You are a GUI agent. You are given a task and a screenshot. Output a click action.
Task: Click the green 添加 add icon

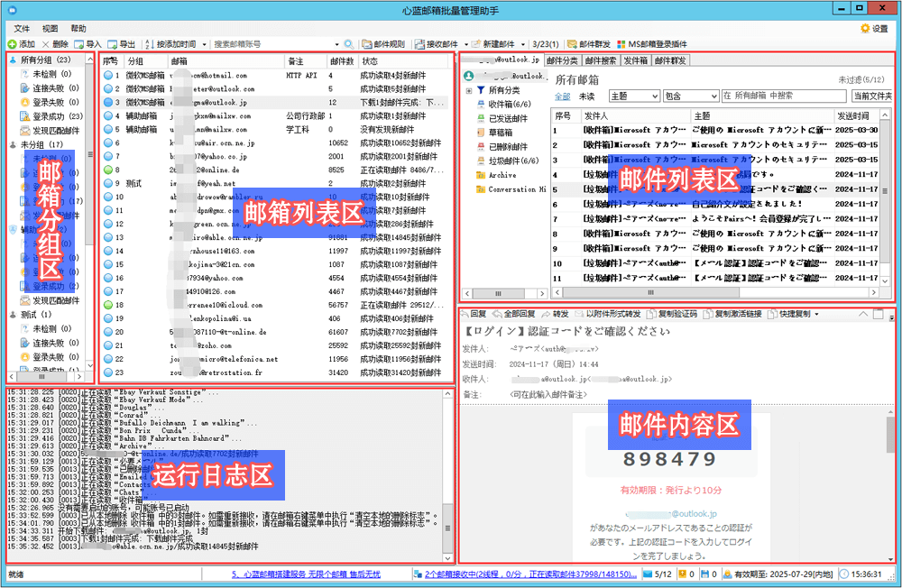click(x=12, y=44)
